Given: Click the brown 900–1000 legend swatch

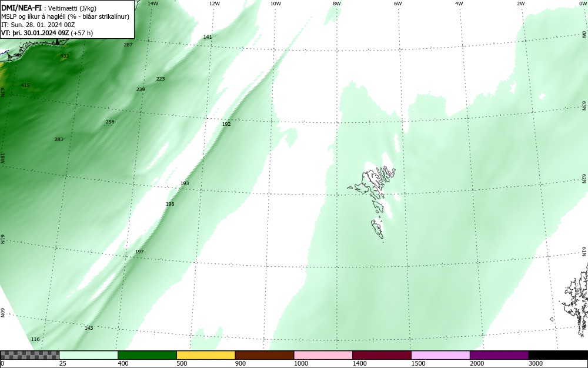Looking at the screenshot, I should [265, 355].
